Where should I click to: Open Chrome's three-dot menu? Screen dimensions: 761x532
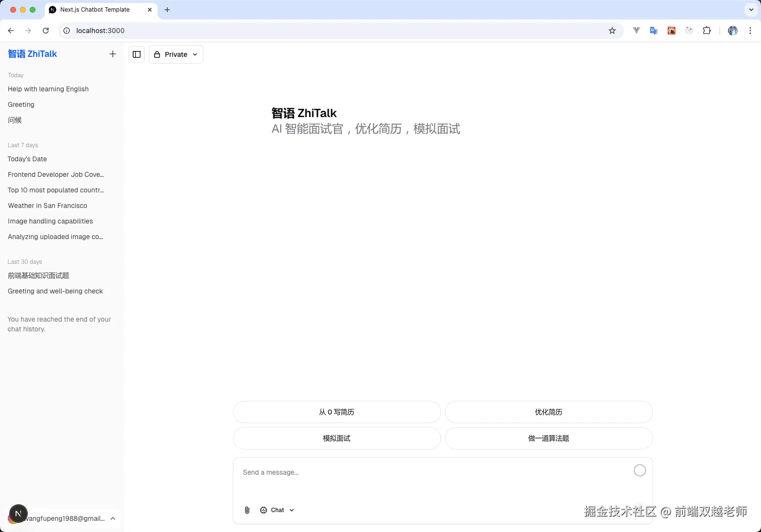[x=750, y=30]
